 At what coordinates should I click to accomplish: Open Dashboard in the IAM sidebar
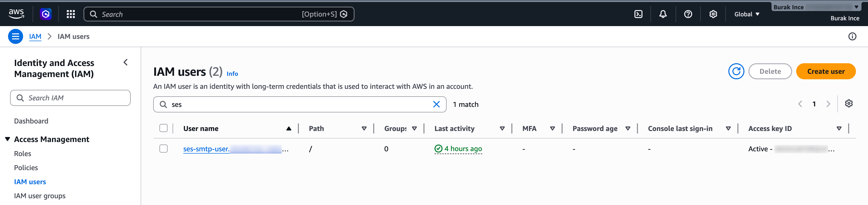31,121
